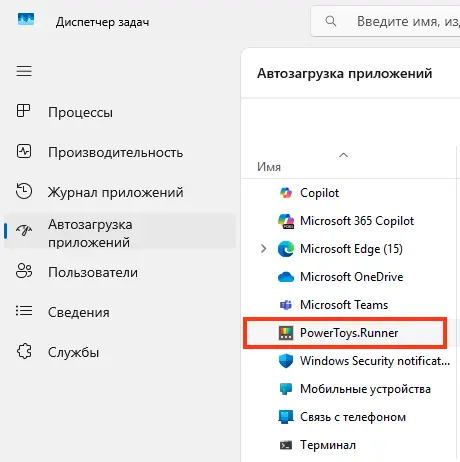
Task: Expand the Microsoft Edge (15) group
Action: click(263, 249)
